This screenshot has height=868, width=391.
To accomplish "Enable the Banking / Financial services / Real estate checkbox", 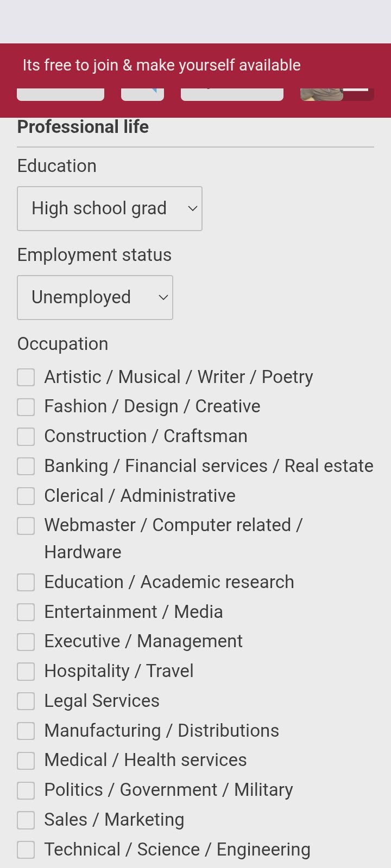I will pos(26,466).
